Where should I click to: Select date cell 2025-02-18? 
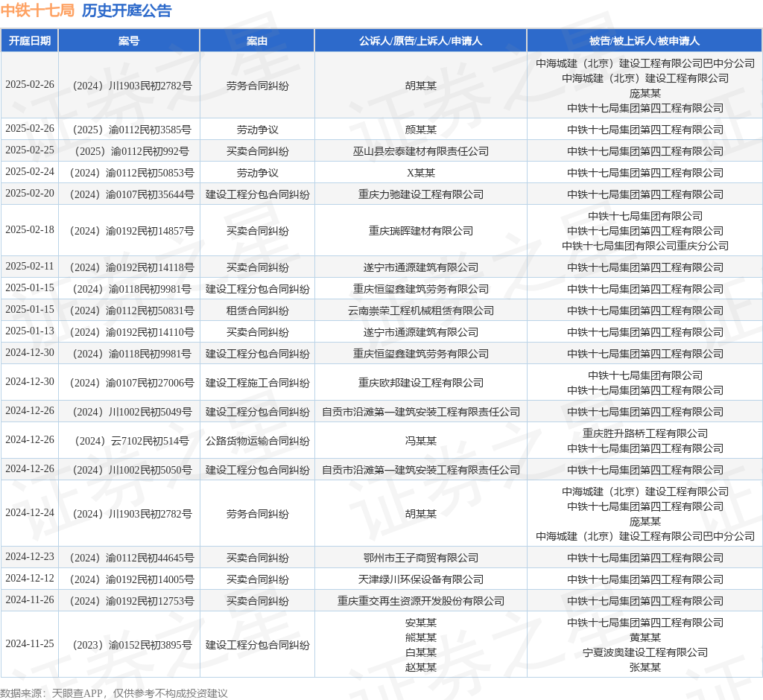pyautogui.click(x=30, y=229)
